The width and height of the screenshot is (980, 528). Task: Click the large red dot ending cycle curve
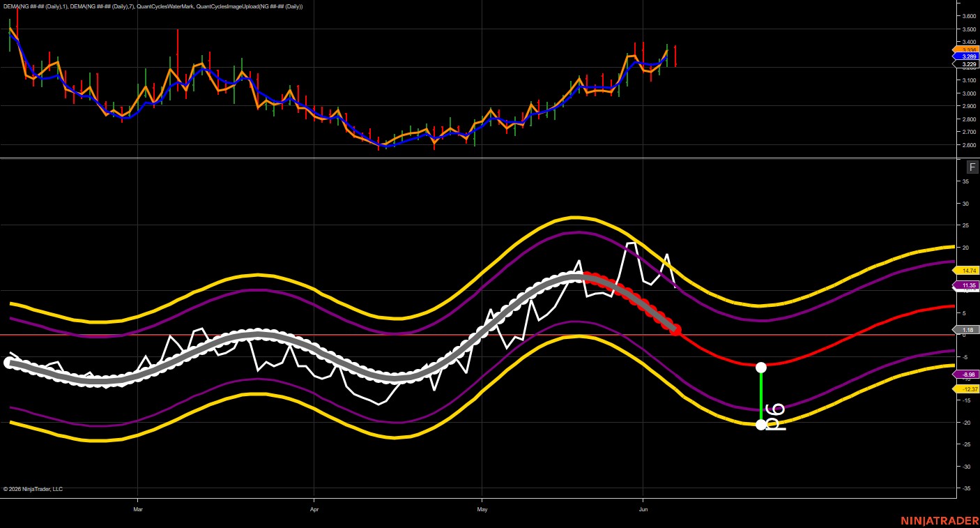pos(675,329)
